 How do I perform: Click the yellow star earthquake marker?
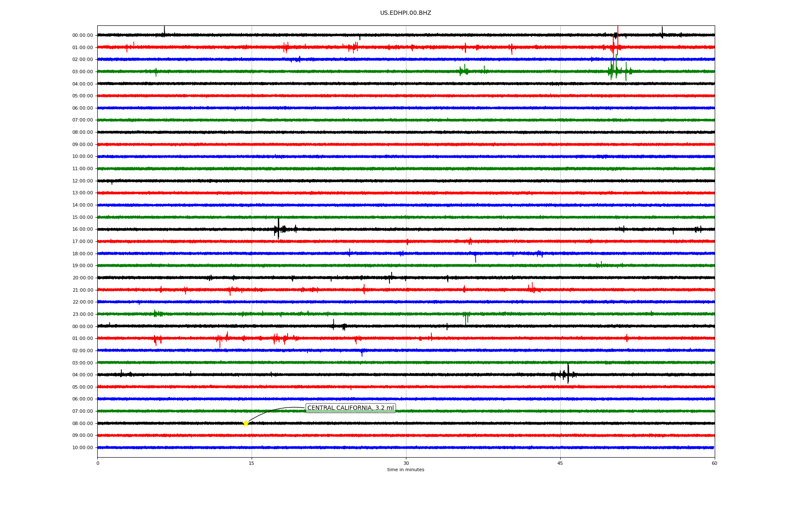246,423
